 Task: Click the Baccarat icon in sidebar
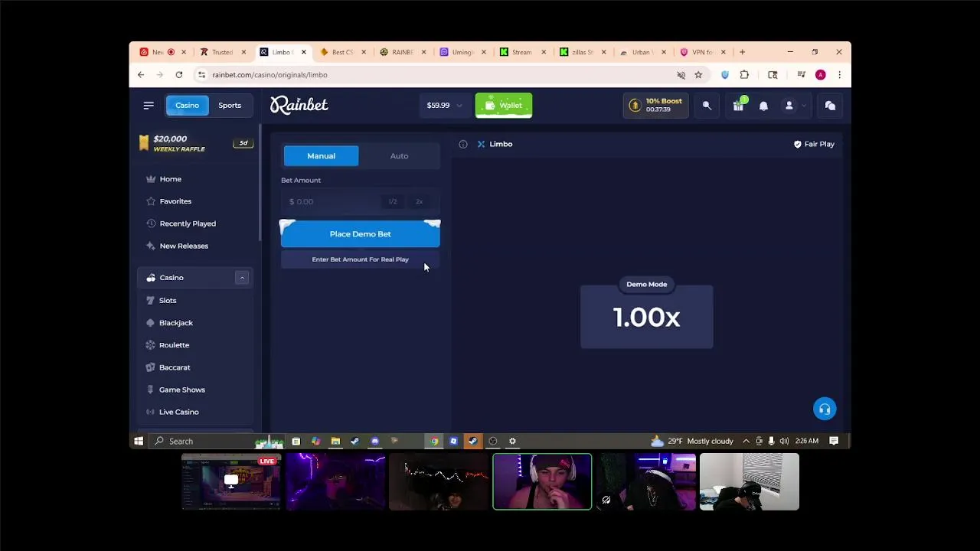pos(151,367)
